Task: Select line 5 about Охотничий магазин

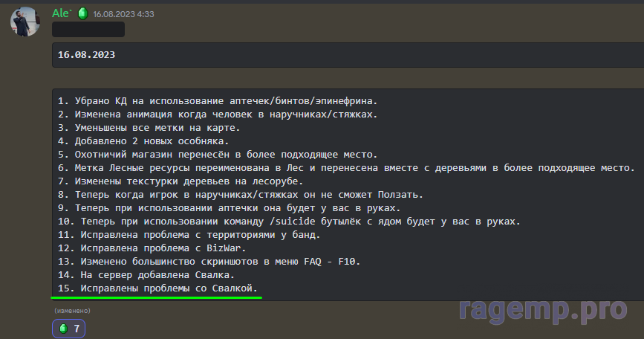Action: click(x=217, y=155)
